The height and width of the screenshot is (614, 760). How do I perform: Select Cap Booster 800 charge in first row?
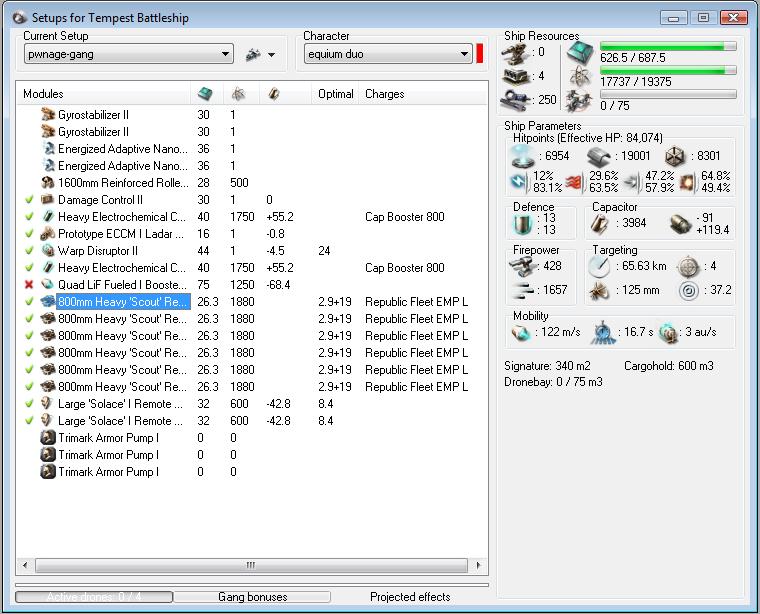405,217
